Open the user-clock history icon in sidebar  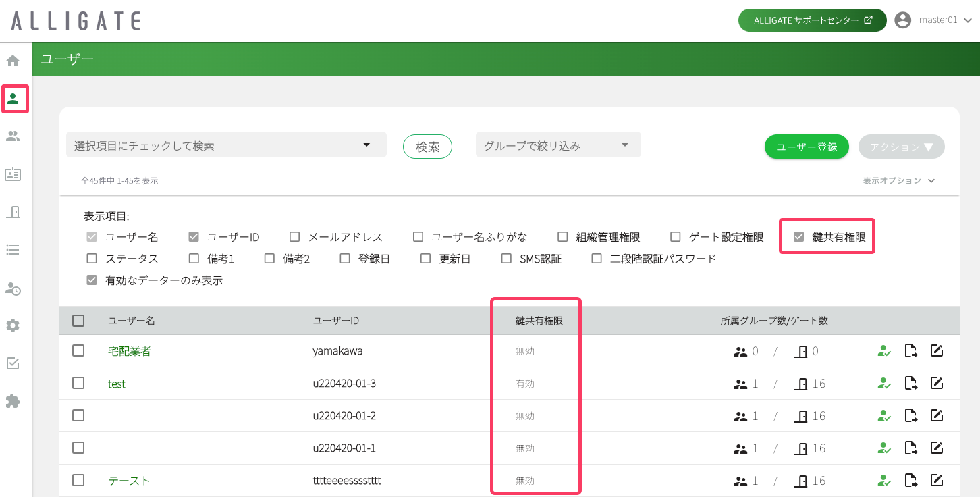pyautogui.click(x=13, y=288)
